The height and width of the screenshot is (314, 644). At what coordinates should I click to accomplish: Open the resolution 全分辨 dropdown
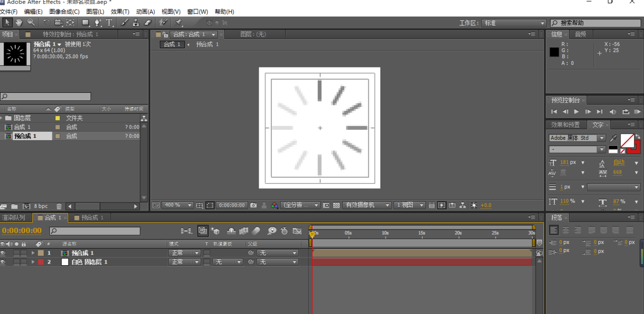[301, 205]
